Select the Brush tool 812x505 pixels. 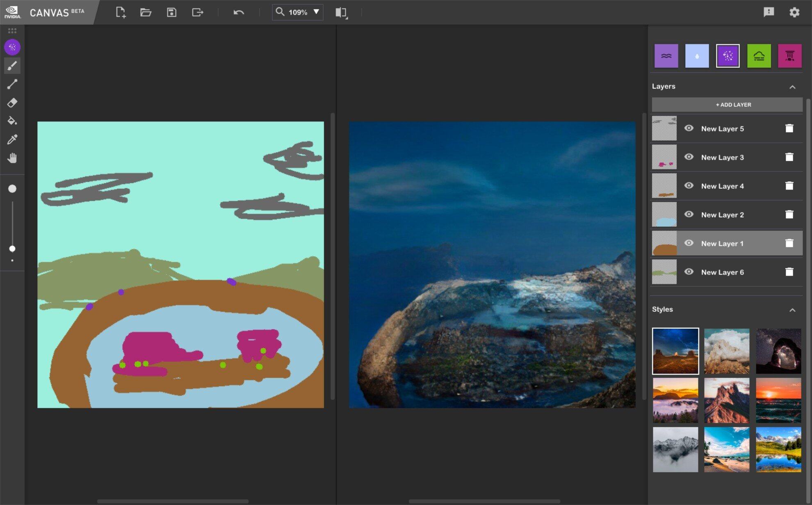[x=12, y=66]
